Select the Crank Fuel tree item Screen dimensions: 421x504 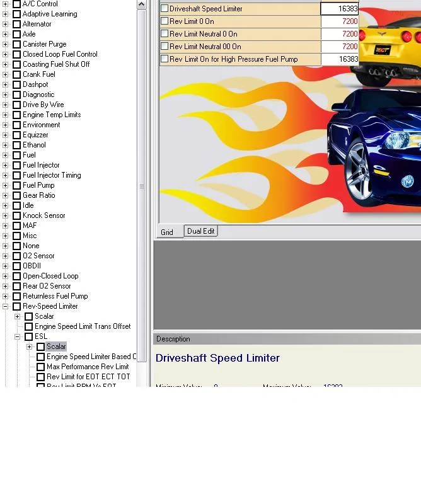tap(38, 74)
